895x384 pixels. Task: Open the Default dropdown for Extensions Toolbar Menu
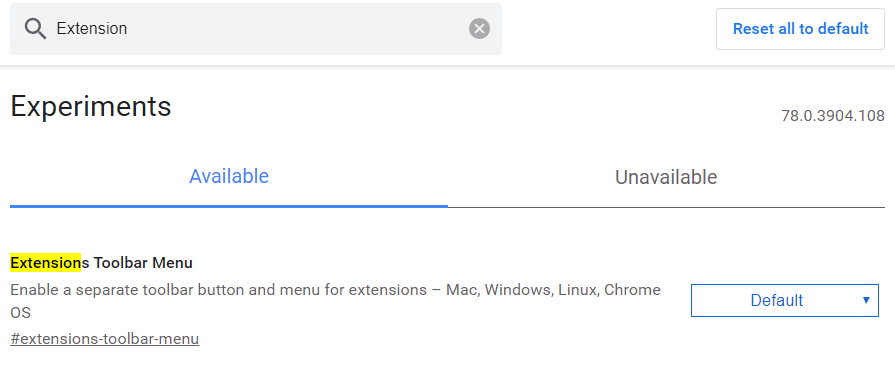coord(785,300)
